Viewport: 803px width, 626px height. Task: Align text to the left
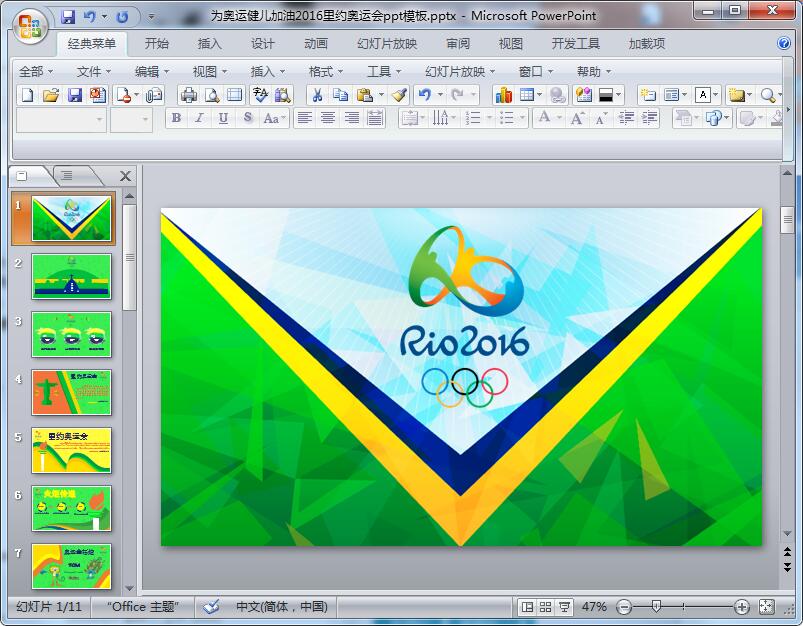pyautogui.click(x=305, y=118)
